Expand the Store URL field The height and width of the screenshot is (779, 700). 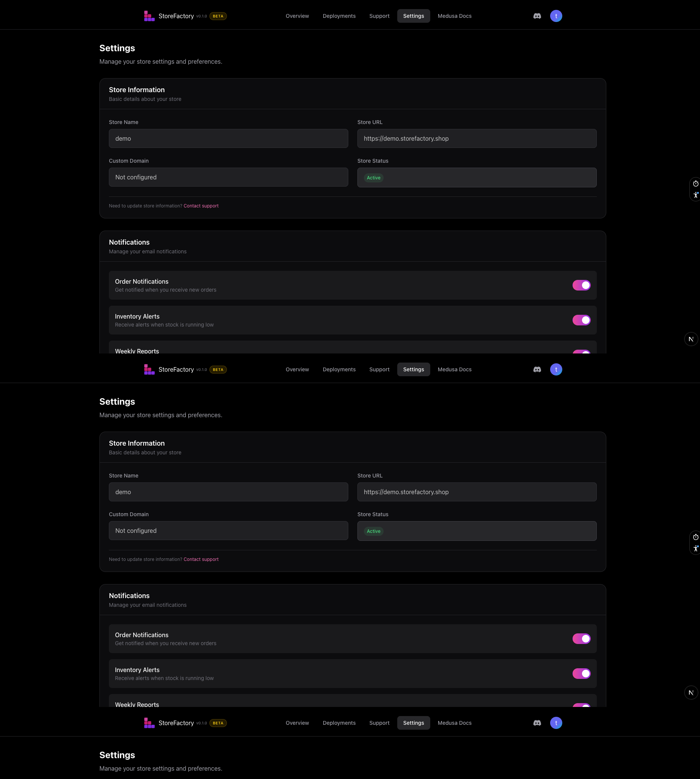(477, 138)
